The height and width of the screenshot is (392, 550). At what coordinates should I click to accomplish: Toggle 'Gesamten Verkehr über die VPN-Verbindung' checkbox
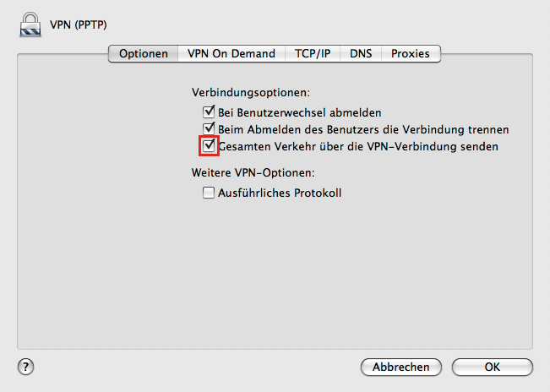(x=209, y=146)
